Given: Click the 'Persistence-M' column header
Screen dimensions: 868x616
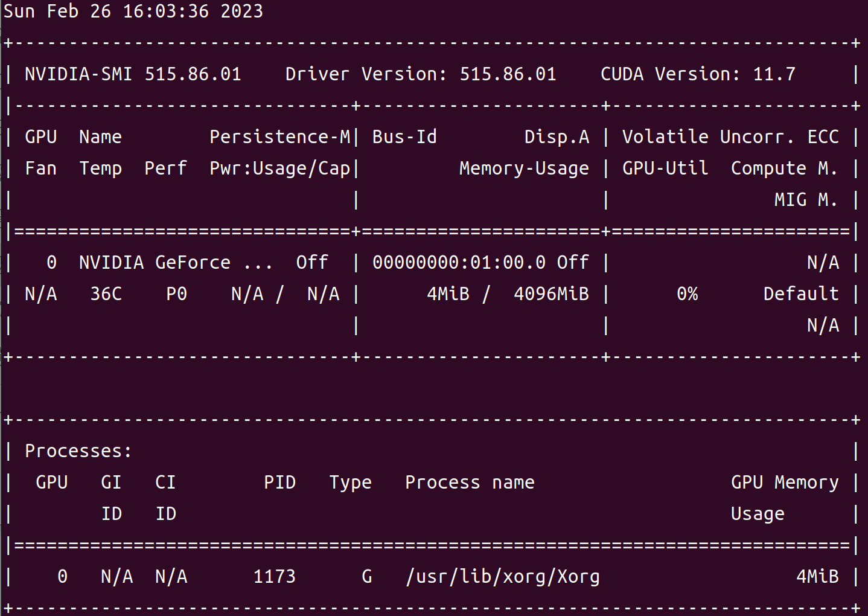Looking at the screenshot, I should click(x=279, y=137).
